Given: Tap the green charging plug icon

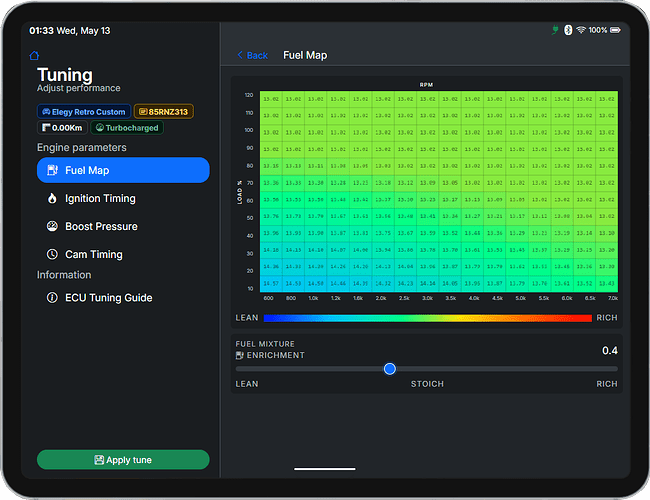Looking at the screenshot, I should tap(555, 30).
